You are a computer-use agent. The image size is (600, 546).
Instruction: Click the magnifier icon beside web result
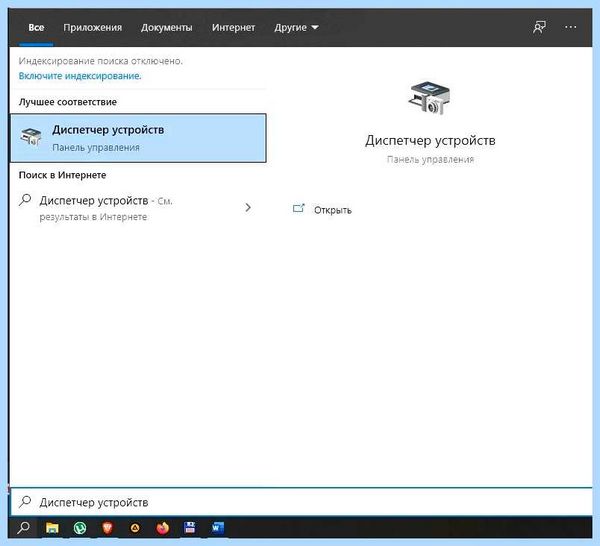(25, 200)
